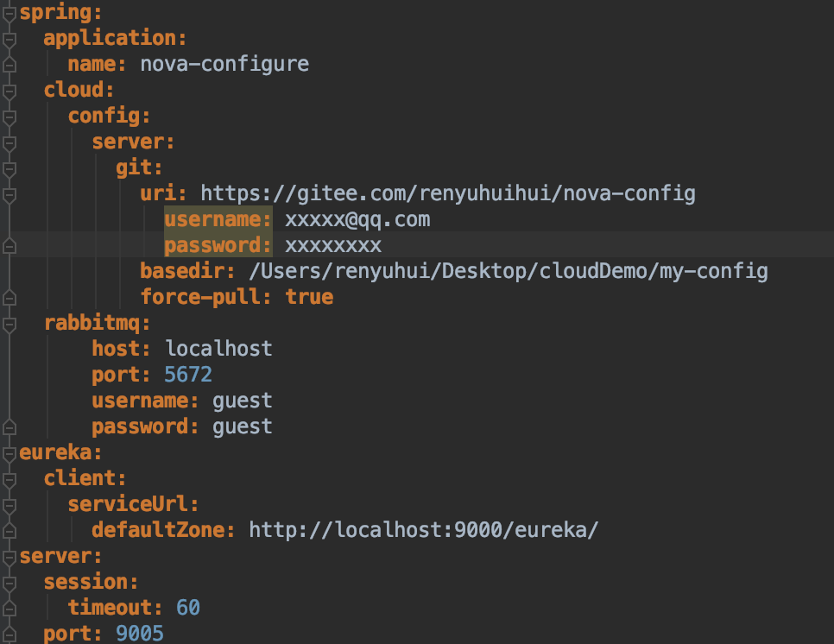The height and width of the screenshot is (644, 834).
Task: Fold the git section in gutter
Action: [9, 168]
